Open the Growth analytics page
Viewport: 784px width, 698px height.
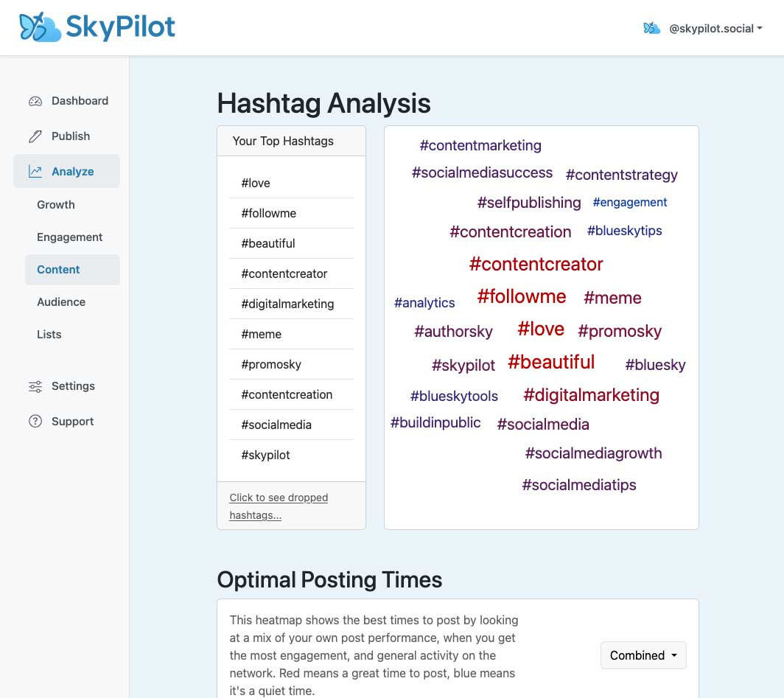click(x=56, y=205)
